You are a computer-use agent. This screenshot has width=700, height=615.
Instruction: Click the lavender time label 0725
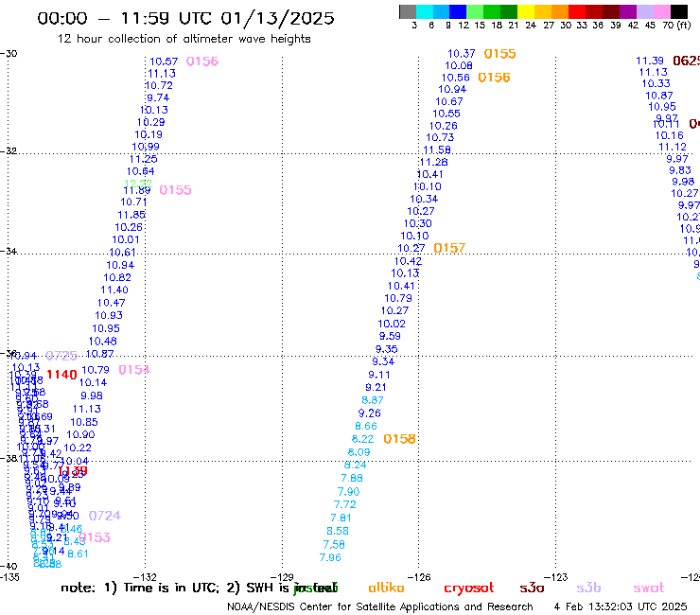61,356
